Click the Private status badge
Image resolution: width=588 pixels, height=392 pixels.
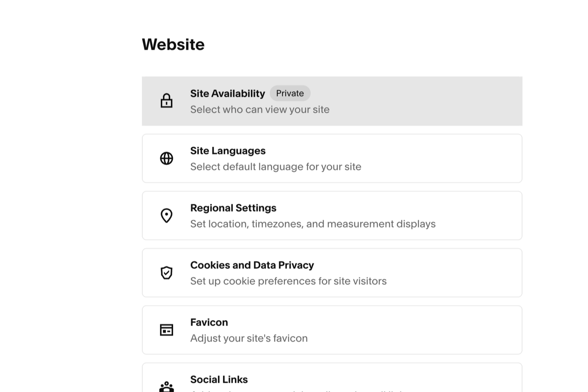(290, 93)
